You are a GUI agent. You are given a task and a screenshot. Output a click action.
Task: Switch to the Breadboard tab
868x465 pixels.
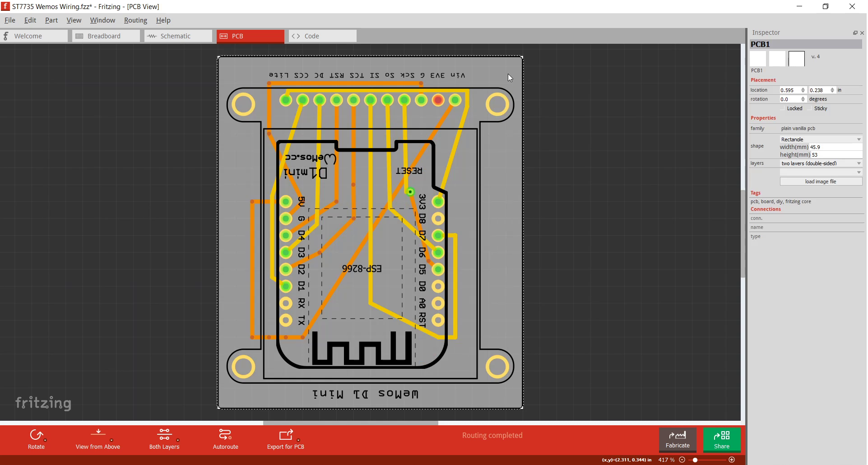(106, 36)
